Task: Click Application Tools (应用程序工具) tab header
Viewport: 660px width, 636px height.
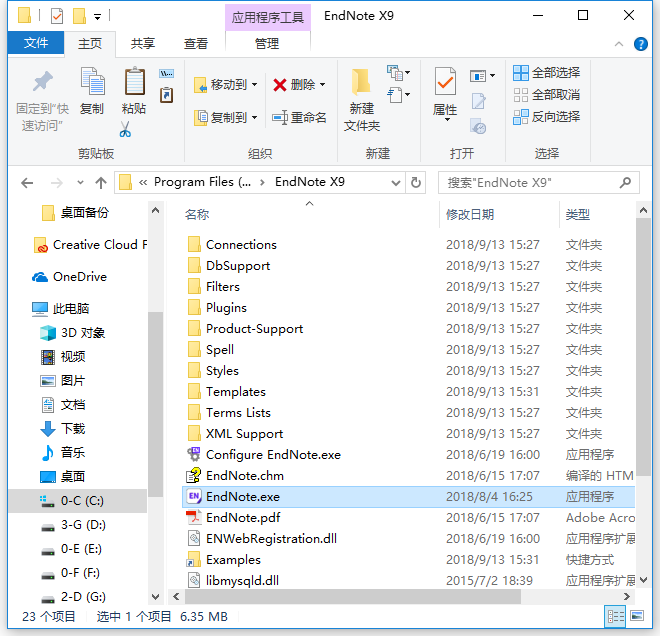Action: click(268, 17)
